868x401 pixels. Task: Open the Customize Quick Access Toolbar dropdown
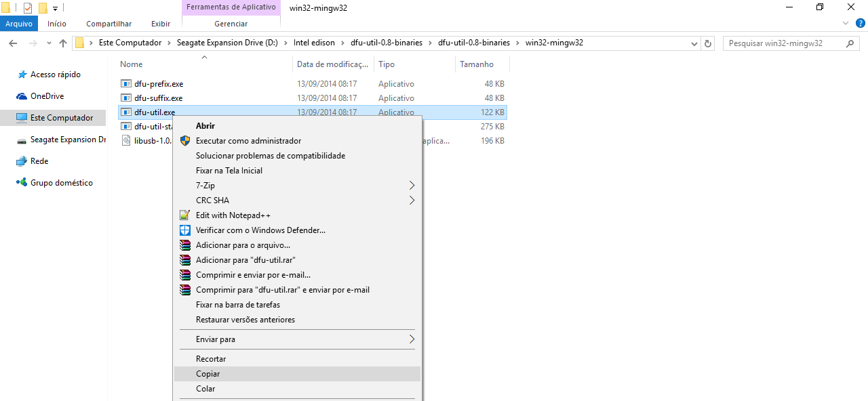[x=56, y=9]
